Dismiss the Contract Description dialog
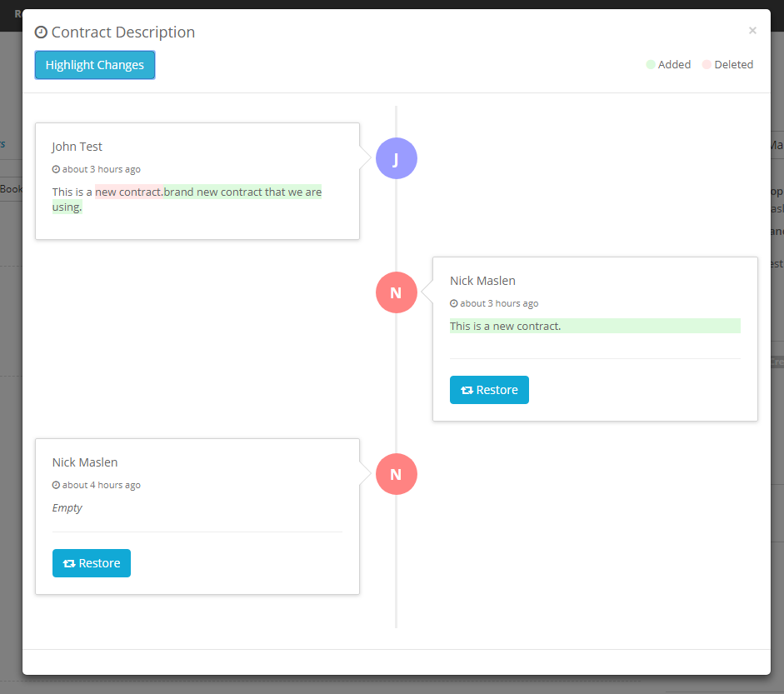Screen dimensions: 784x694 [x=752, y=31]
